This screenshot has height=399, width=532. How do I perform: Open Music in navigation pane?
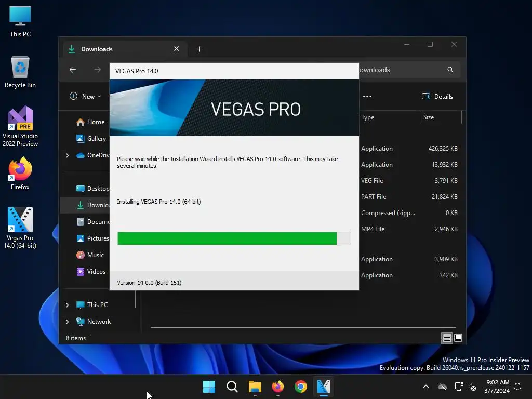(90, 255)
